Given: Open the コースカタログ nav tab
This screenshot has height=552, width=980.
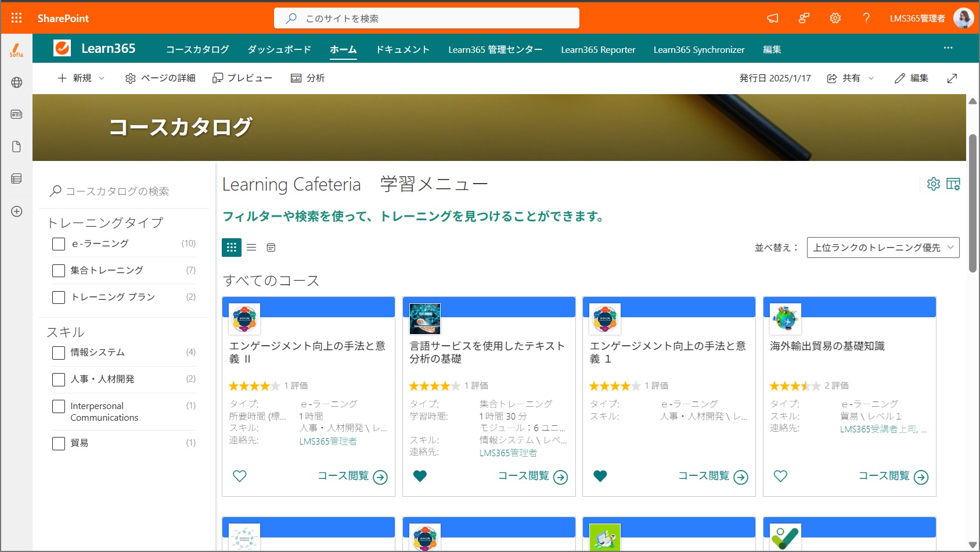Looking at the screenshot, I should pyautogui.click(x=197, y=49).
